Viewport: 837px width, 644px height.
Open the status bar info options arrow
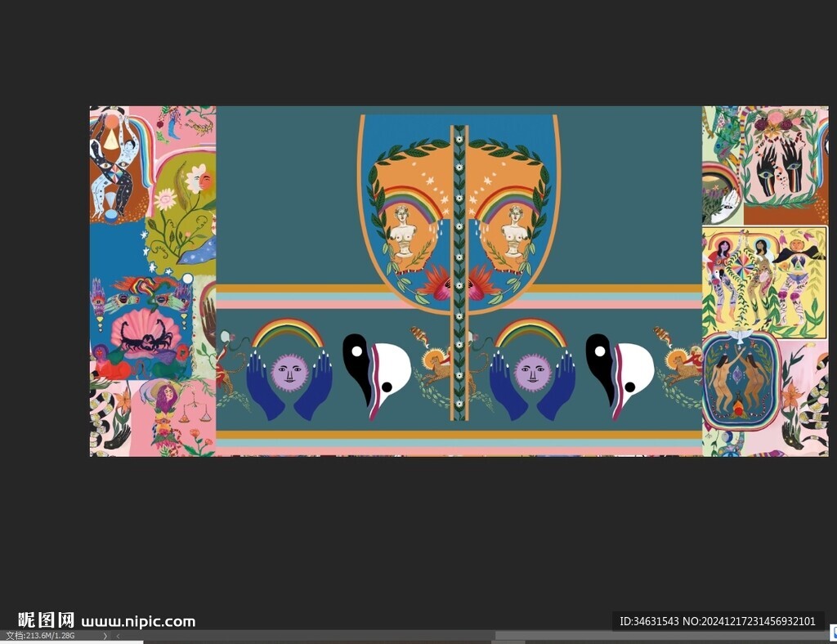tap(105, 636)
